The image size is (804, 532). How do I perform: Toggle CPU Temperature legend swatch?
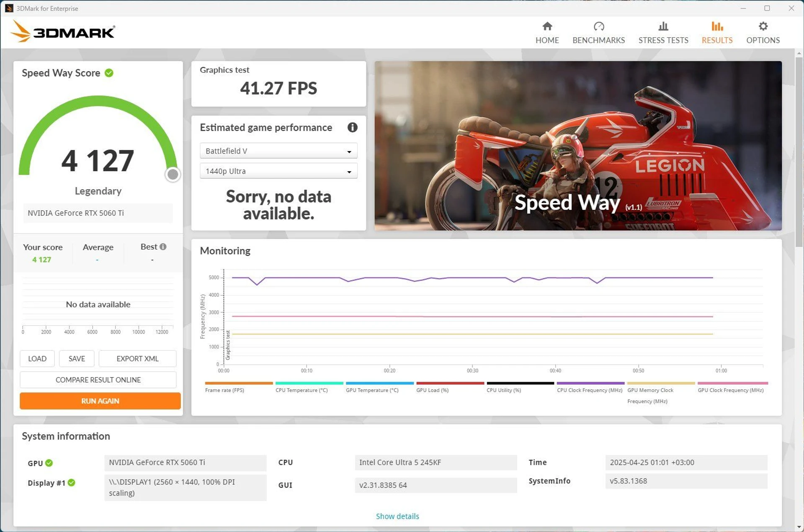309,383
